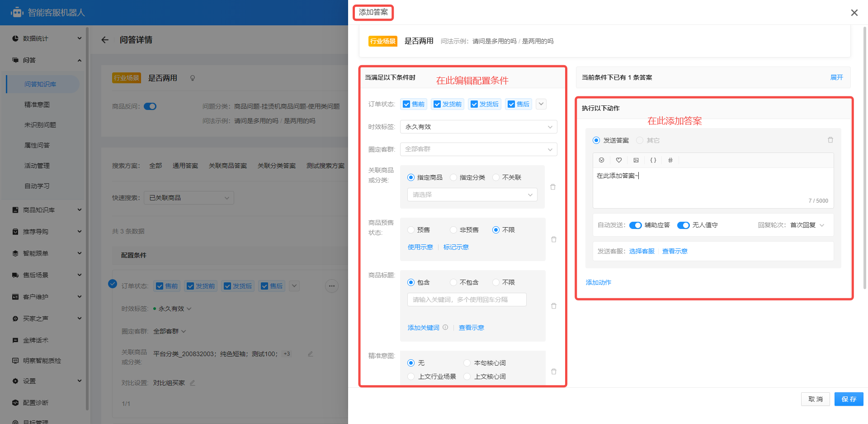Viewport: 868px width, 424px height.
Task: Click the 数据统计 sidebar icon
Action: (x=15, y=38)
